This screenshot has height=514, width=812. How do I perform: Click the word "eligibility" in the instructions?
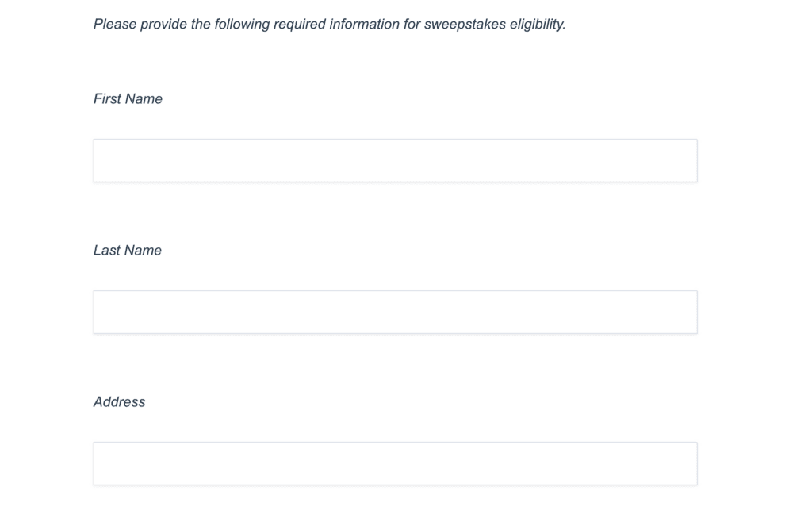538,25
